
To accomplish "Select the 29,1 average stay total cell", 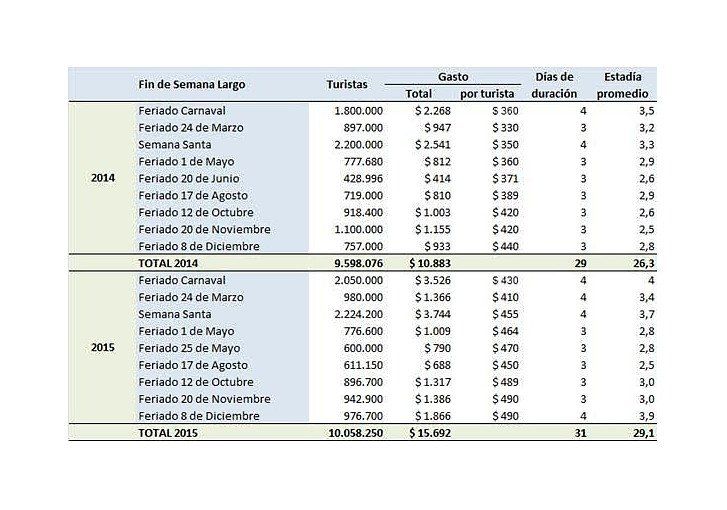I will coord(643,433).
